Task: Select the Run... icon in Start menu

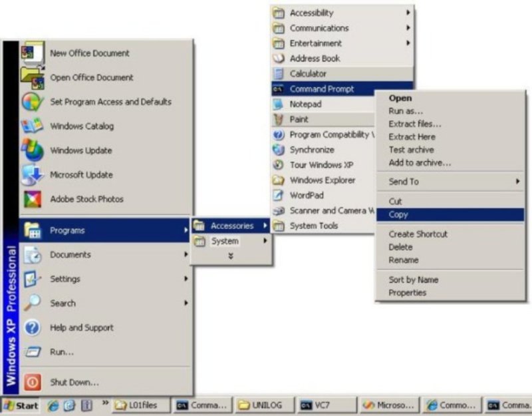Action: tap(32, 352)
